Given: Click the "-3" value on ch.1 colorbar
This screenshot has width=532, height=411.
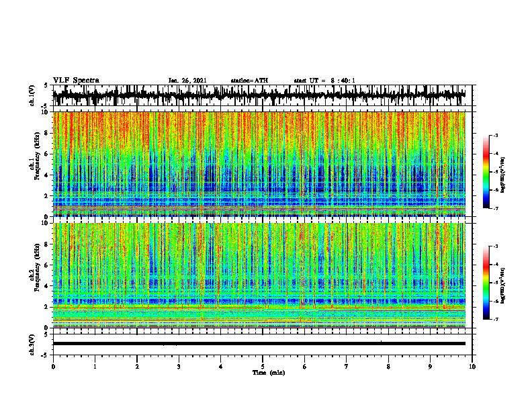Looking at the screenshot, I should [x=496, y=136].
